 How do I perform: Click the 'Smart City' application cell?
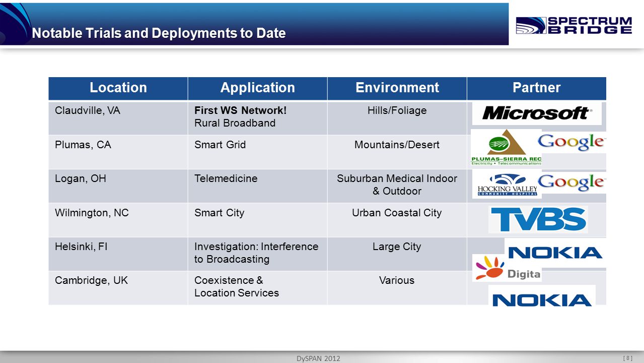pos(258,220)
